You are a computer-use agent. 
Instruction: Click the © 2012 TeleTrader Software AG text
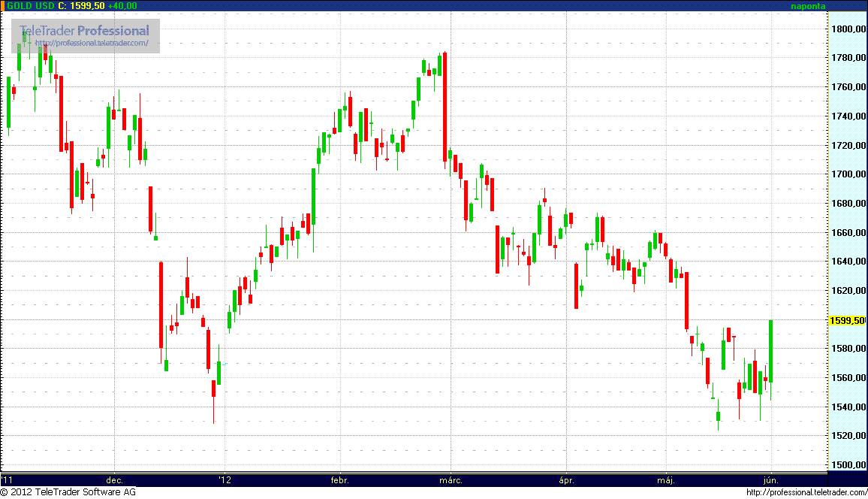pyautogui.click(x=68, y=491)
